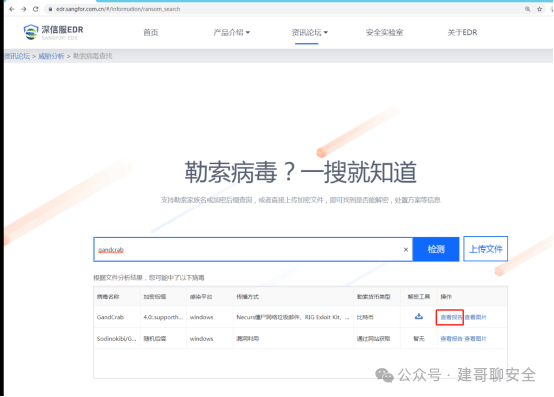Click the Sangfor EDR shield logo
The height and width of the screenshot is (397, 554).
[31, 32]
